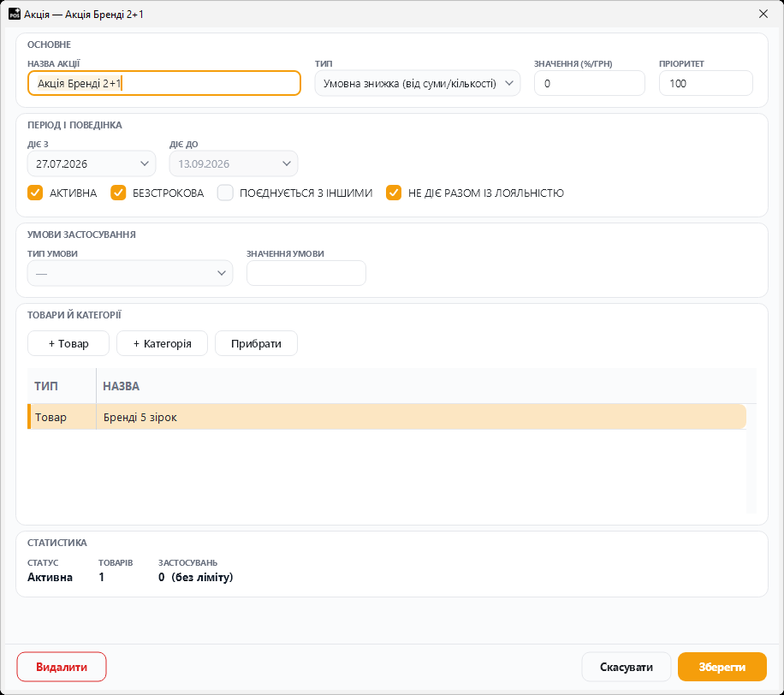This screenshot has width=784, height=695.
Task: Click the НАЗВА column header
Action: pyautogui.click(x=426, y=386)
